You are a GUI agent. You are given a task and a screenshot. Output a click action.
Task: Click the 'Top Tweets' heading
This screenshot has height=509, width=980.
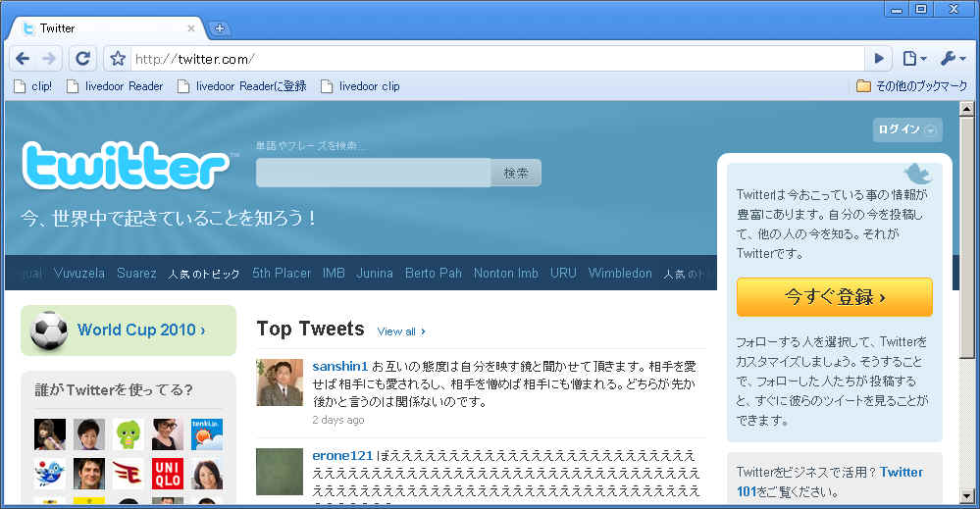pos(310,329)
